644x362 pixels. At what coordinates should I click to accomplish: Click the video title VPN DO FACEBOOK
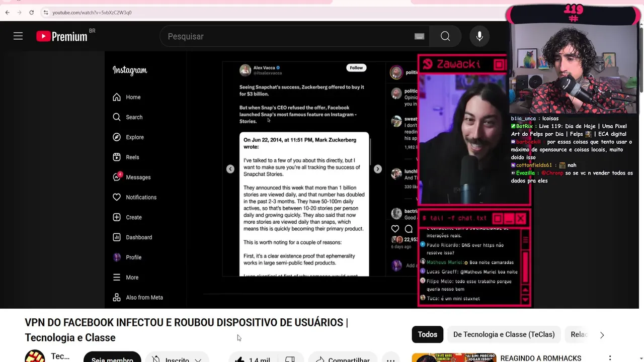[186, 330]
